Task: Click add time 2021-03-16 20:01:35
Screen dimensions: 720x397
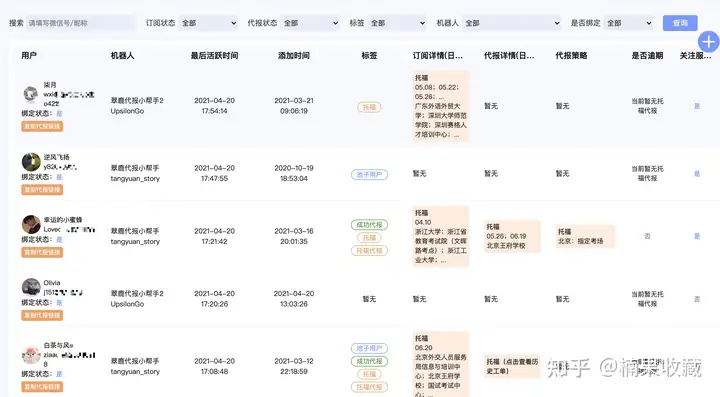Action: (294, 236)
